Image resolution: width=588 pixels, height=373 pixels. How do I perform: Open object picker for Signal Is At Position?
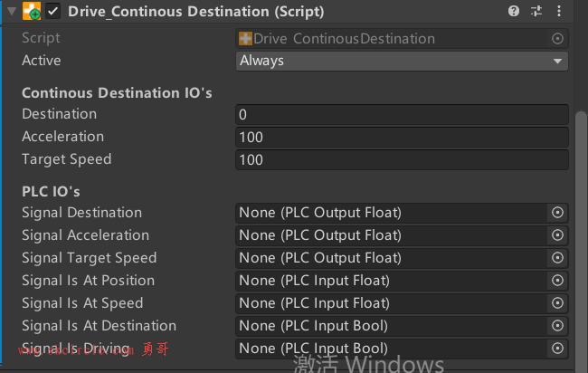click(x=557, y=281)
